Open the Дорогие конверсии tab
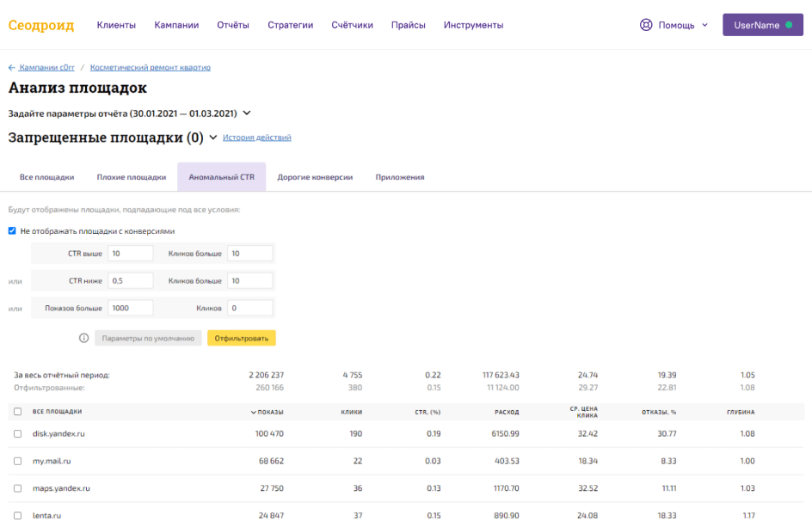The width and height of the screenshot is (812, 527). click(x=315, y=177)
